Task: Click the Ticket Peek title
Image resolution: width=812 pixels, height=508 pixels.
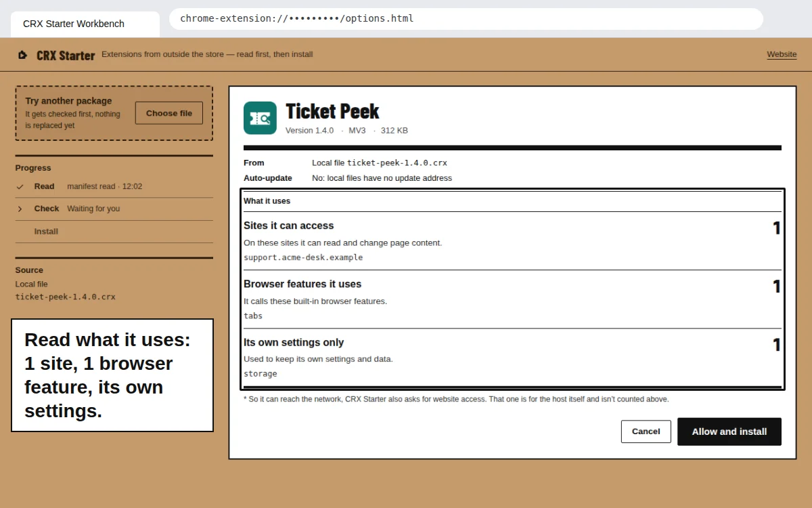Action: (332, 111)
